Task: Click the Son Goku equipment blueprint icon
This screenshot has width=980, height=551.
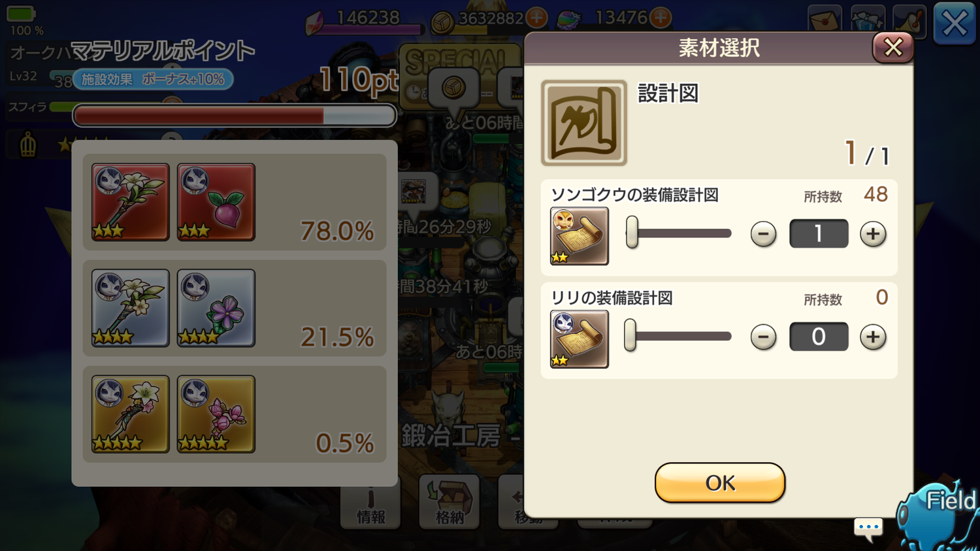Action: pos(580,236)
